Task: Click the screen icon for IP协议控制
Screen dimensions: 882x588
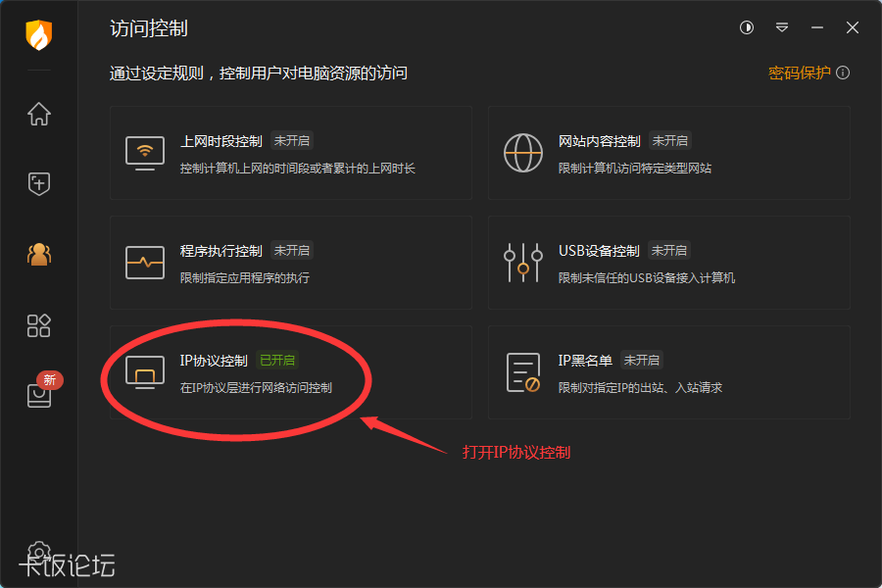Action: [144, 372]
